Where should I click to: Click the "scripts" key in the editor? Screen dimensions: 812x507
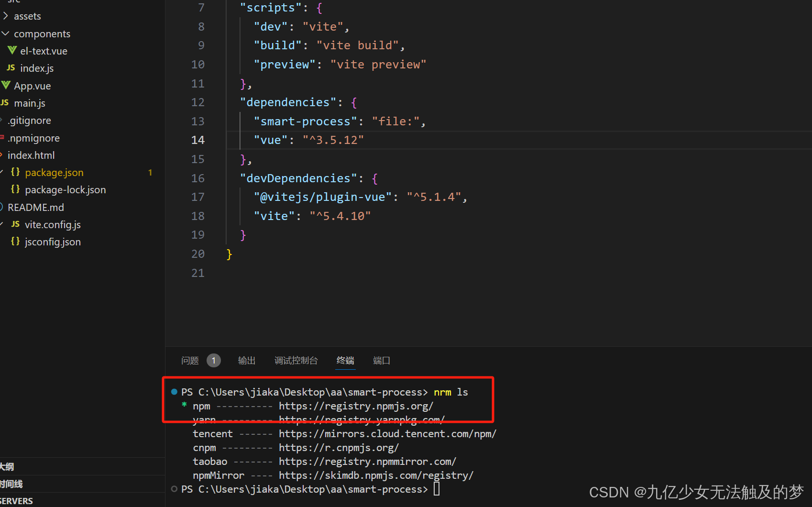(271, 8)
